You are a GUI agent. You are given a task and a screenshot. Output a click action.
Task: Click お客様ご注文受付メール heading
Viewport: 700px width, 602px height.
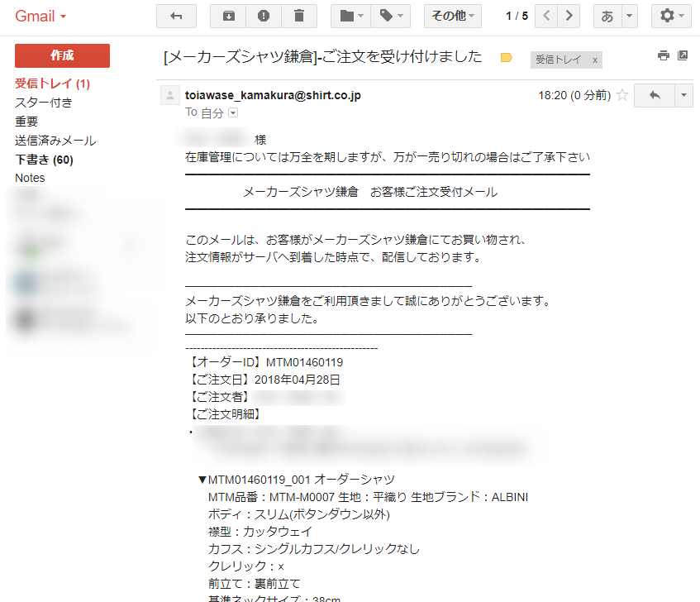coord(434,192)
